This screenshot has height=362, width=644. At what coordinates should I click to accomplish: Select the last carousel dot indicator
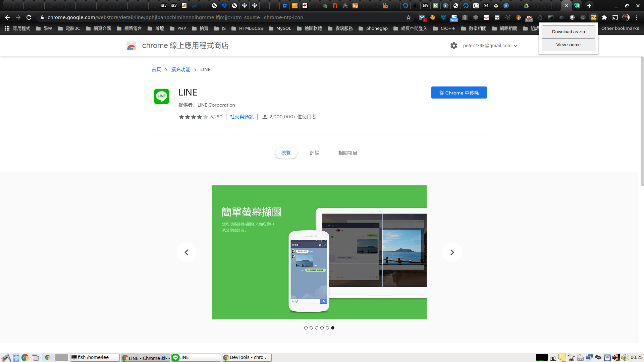pyautogui.click(x=332, y=328)
